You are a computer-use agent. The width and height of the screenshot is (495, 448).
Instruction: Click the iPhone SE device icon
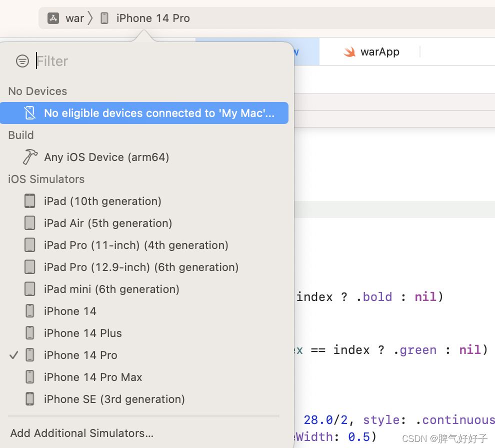[30, 399]
